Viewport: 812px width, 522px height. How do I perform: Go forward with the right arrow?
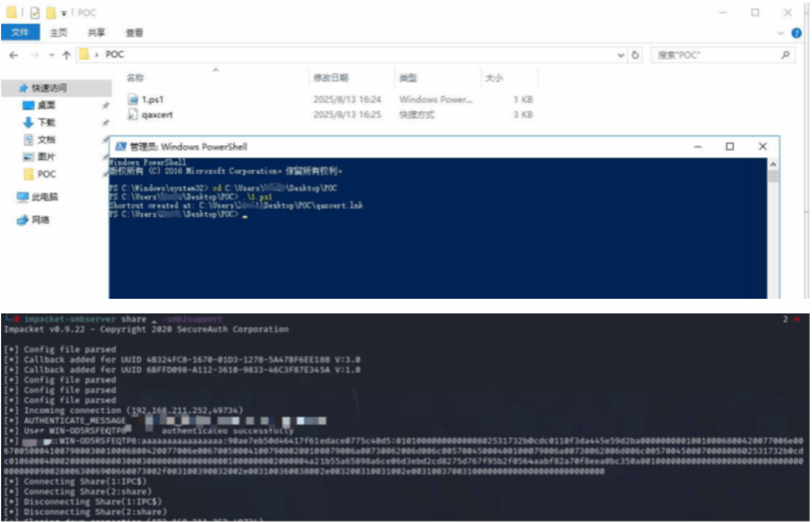pyautogui.click(x=35, y=55)
